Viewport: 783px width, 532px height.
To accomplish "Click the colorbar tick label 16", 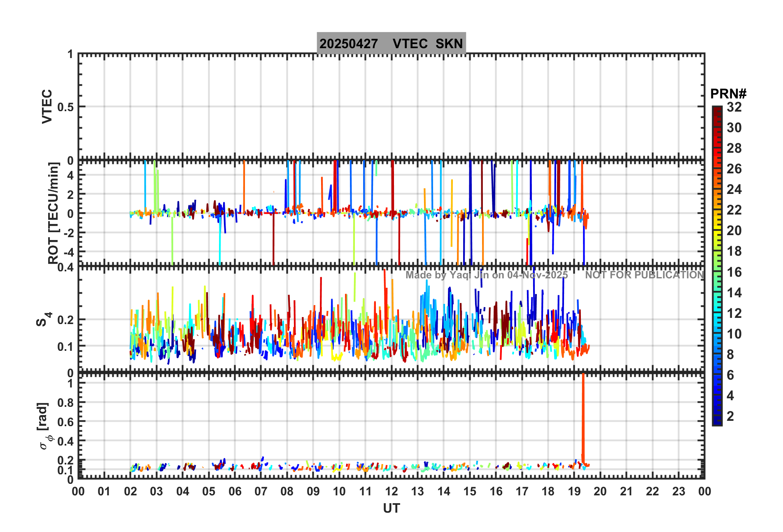I will pyautogui.click(x=734, y=272).
